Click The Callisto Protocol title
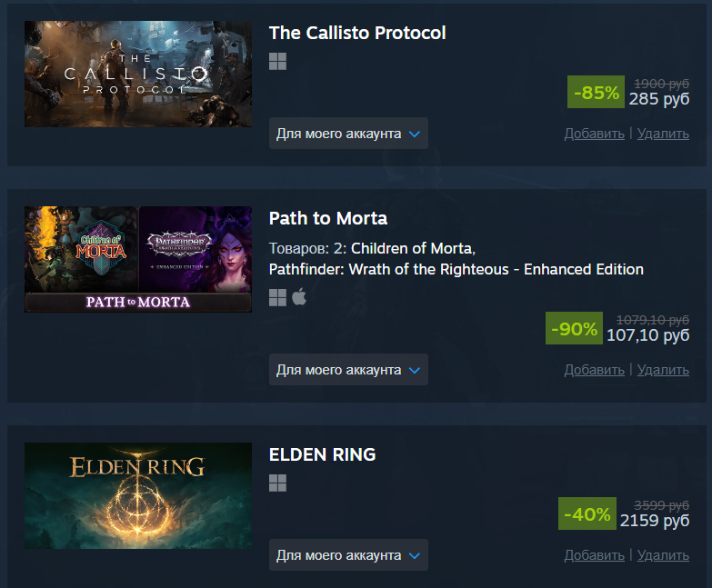 [357, 33]
